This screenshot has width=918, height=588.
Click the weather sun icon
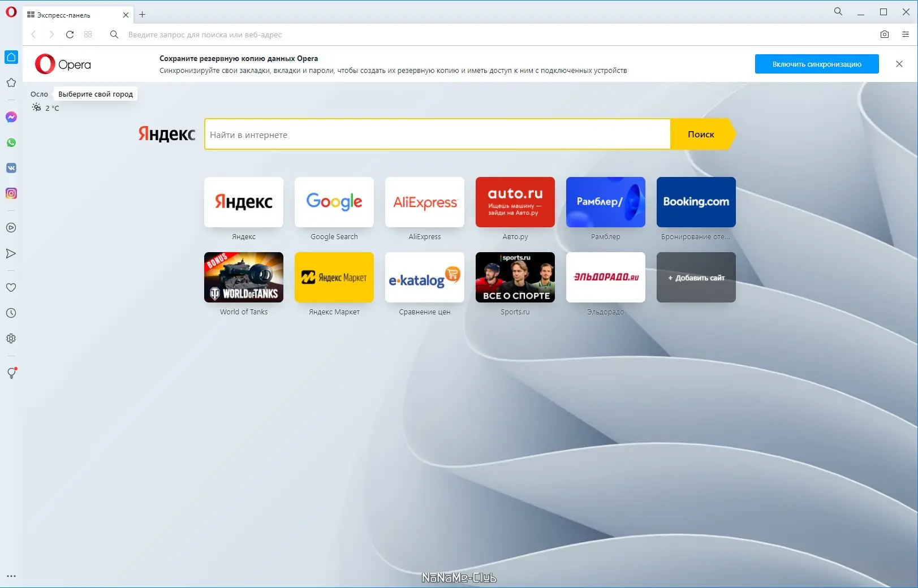click(x=36, y=107)
